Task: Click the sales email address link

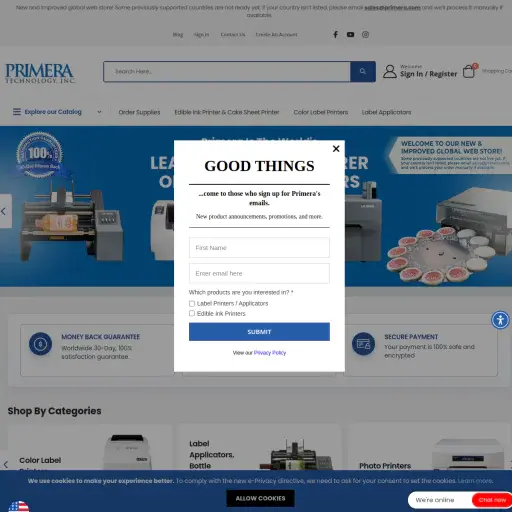Action: pos(392,7)
